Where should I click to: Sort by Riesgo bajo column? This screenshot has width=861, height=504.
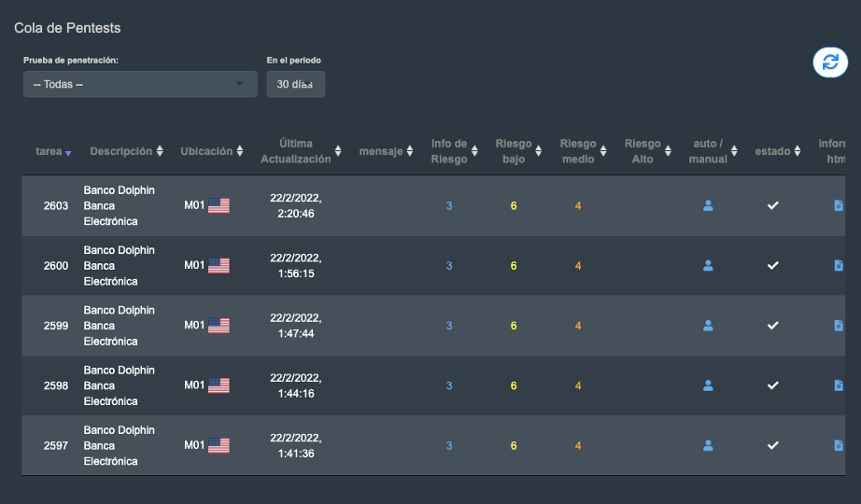tap(518, 151)
